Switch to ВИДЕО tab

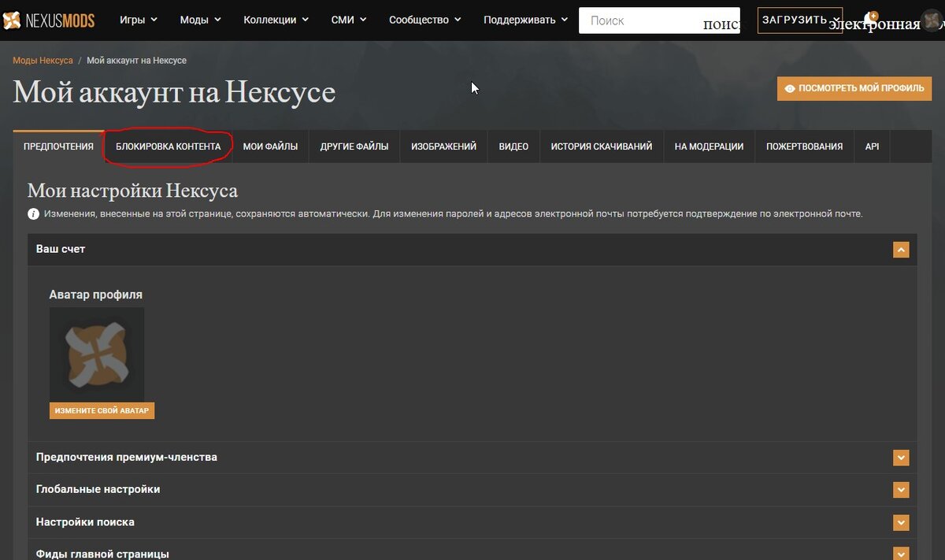(x=513, y=146)
